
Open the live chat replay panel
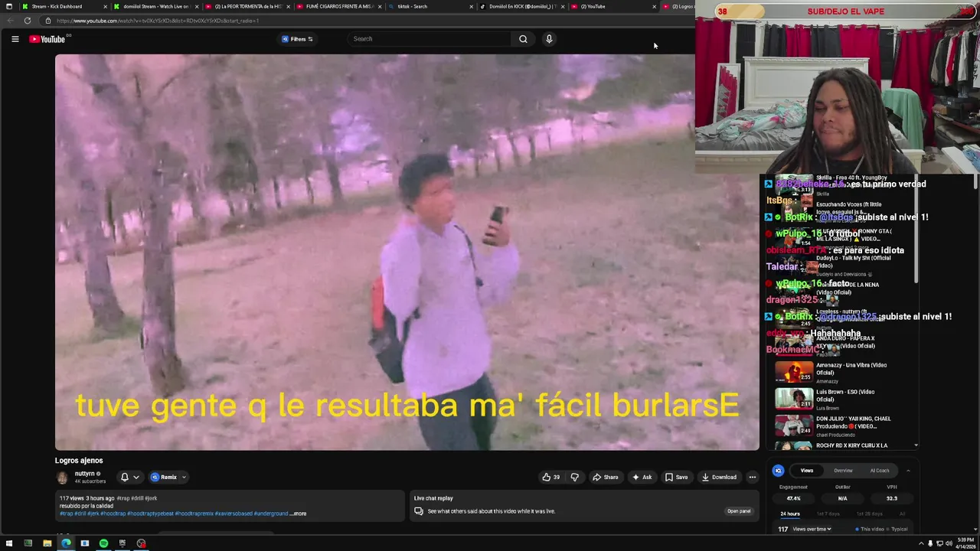(x=739, y=511)
